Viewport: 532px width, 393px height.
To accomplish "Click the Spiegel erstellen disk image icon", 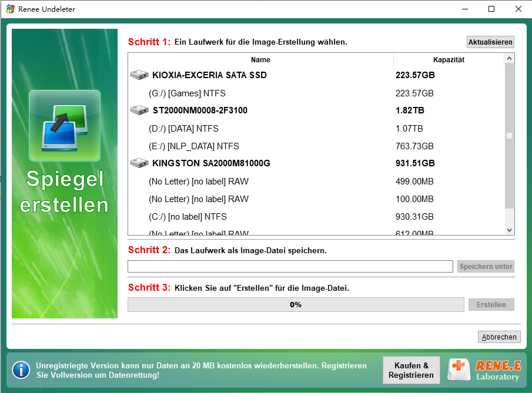I will 65,126.
